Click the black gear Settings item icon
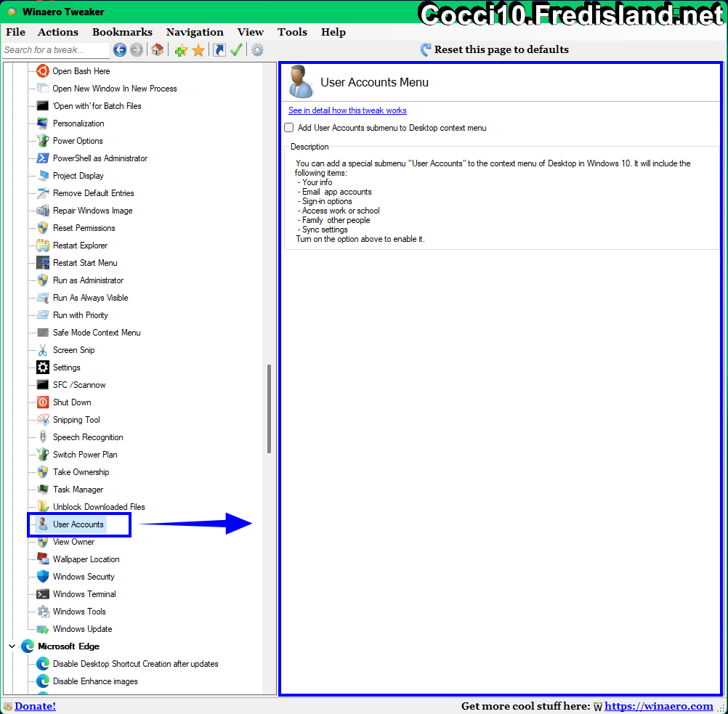728x714 pixels. point(43,368)
